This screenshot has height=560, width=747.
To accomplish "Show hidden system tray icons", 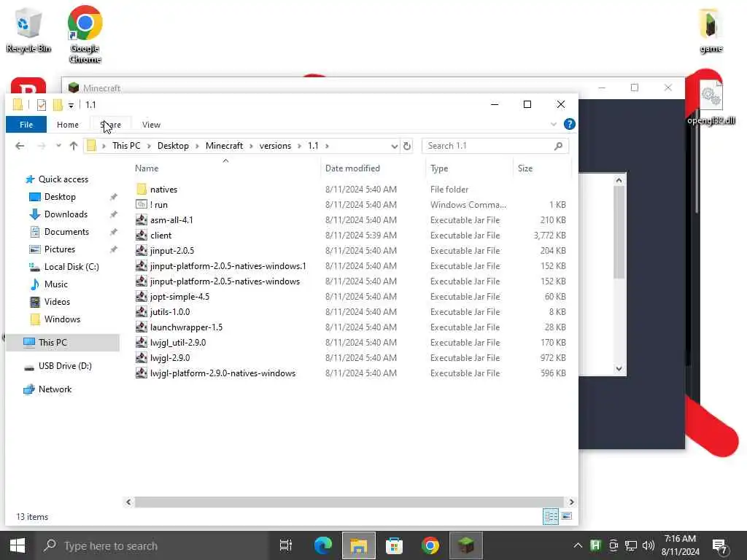I will tap(578, 545).
